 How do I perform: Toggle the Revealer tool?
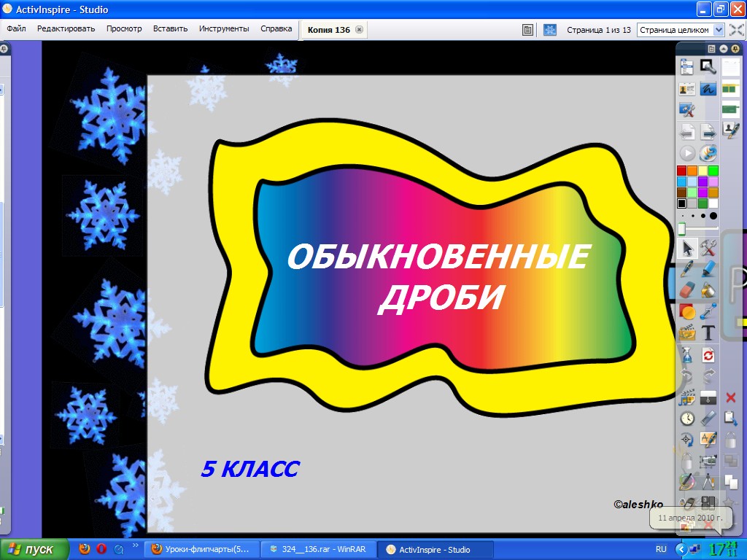(x=708, y=397)
